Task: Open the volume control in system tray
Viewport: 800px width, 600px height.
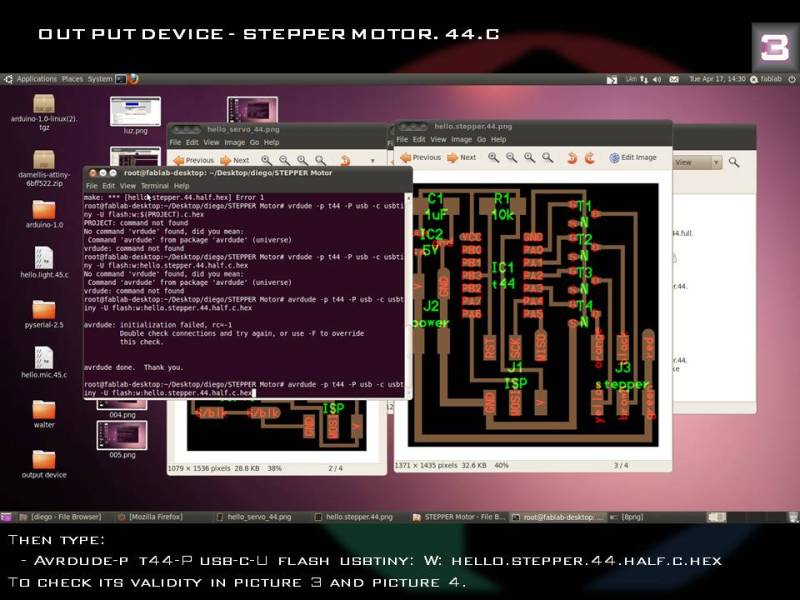Action: (657, 80)
